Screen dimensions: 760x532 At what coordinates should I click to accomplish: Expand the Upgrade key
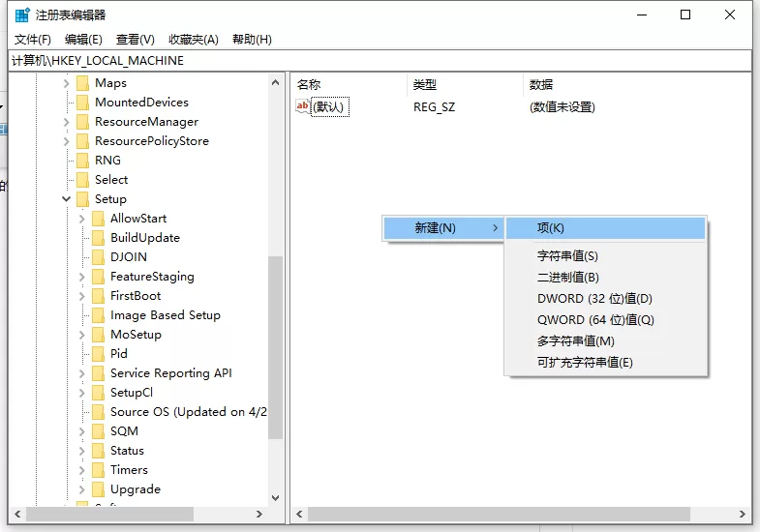82,489
